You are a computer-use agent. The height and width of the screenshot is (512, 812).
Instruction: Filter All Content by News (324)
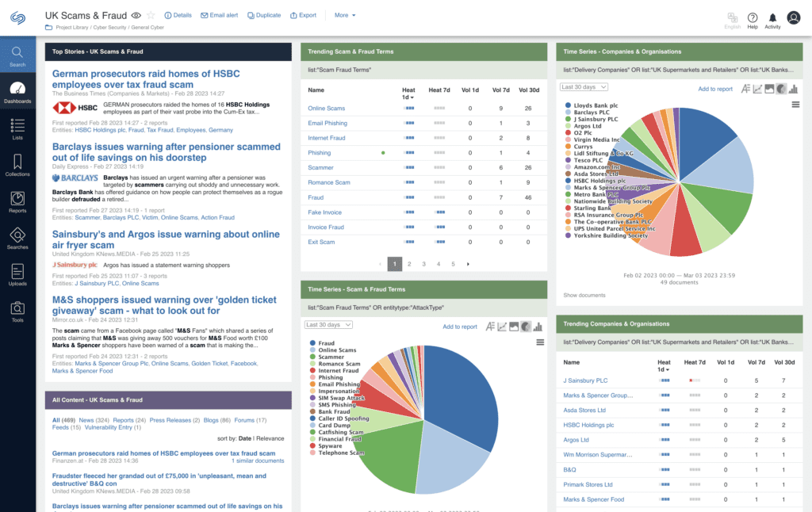click(94, 420)
